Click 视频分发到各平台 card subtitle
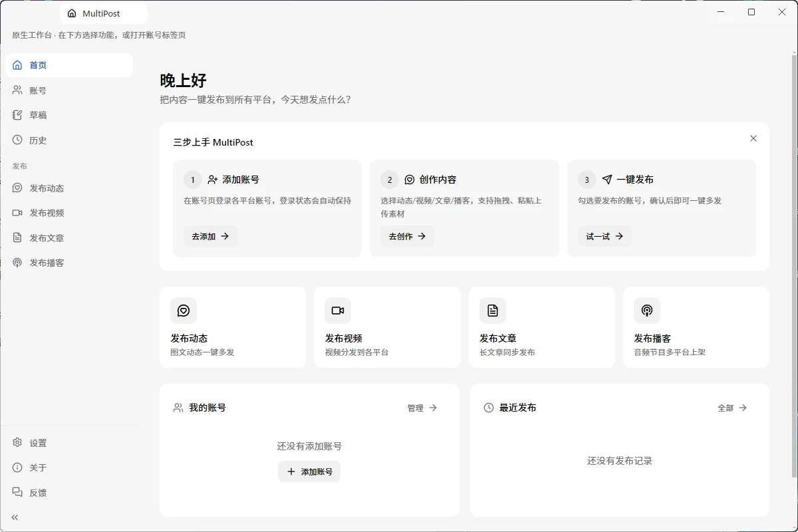 356,352
